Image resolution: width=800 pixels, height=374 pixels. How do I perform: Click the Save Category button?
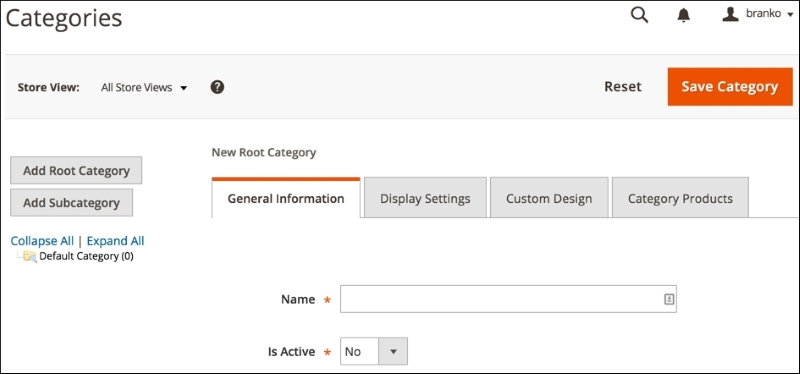[x=730, y=87]
